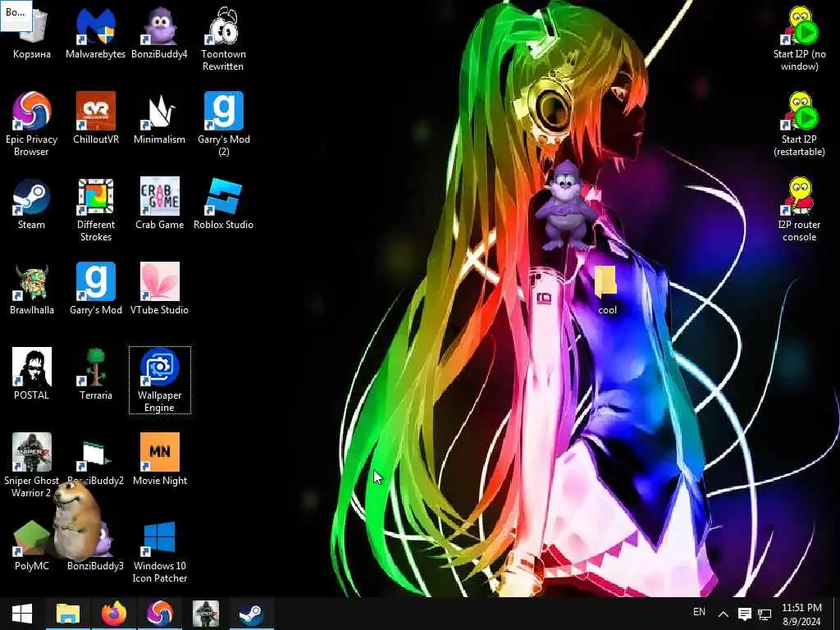This screenshot has width=840, height=630.
Task: Select the PolyMC desktop icon
Action: (32, 545)
